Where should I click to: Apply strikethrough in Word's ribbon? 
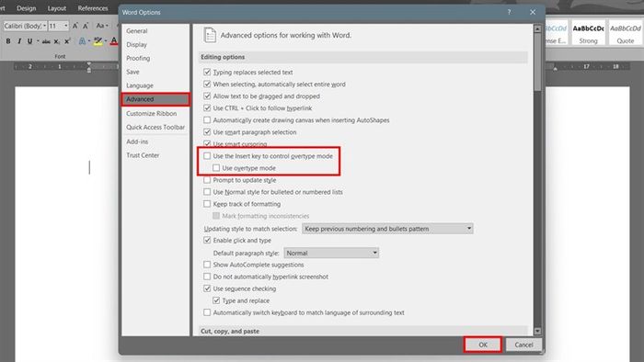click(46, 41)
